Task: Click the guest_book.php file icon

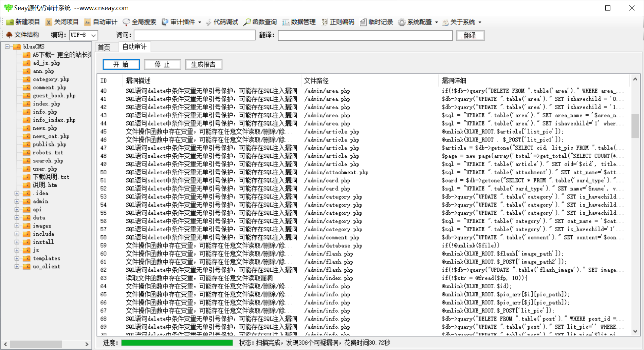Action: tap(26, 96)
